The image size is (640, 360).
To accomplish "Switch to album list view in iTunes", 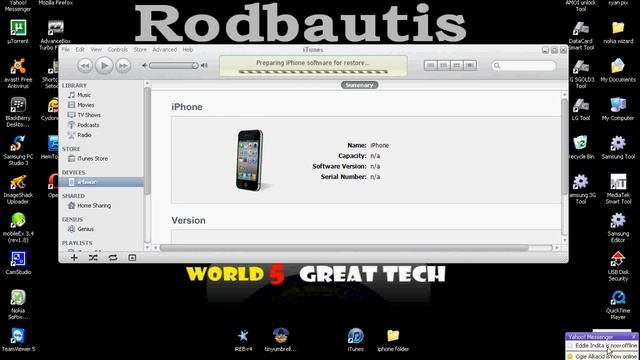I will click(x=444, y=65).
